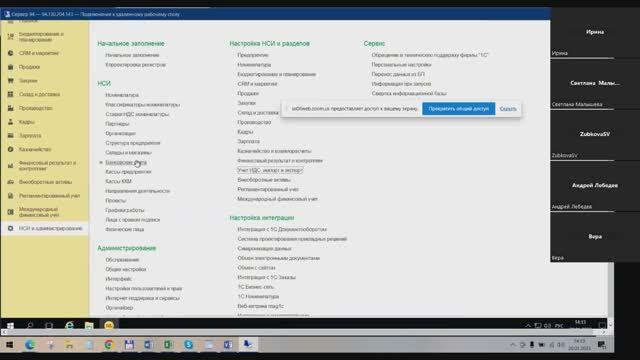Viewport: 640px width, 360px height.
Task: Click the Кадры person icon in the sidebar
Action: point(11,122)
